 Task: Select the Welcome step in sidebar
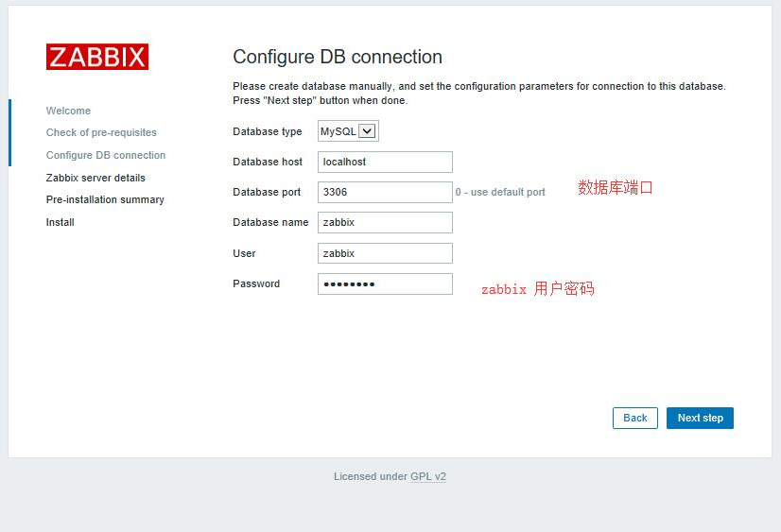68,111
